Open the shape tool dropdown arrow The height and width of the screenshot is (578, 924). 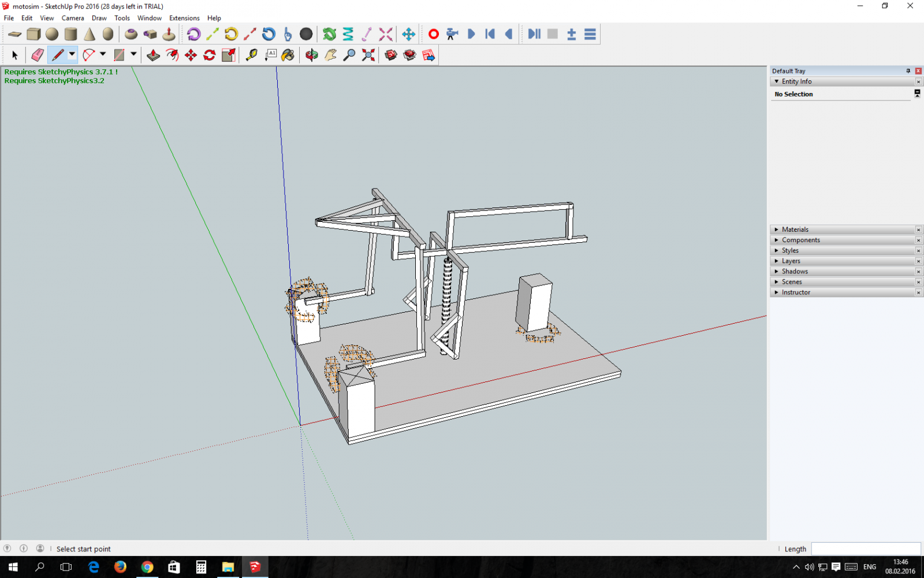pos(133,54)
